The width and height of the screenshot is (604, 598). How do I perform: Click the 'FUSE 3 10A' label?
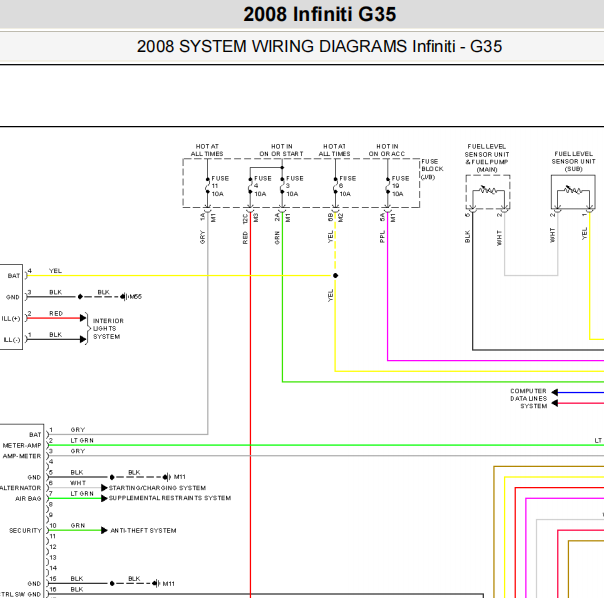coord(295,186)
